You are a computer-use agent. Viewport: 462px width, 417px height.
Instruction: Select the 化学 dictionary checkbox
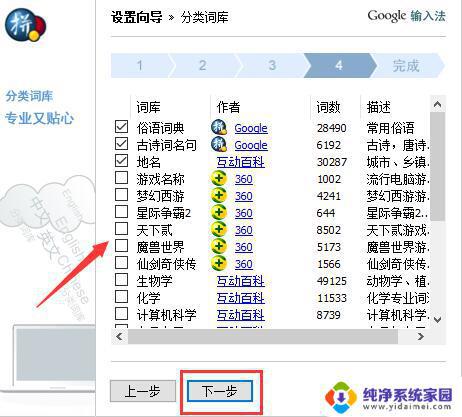[121, 297]
